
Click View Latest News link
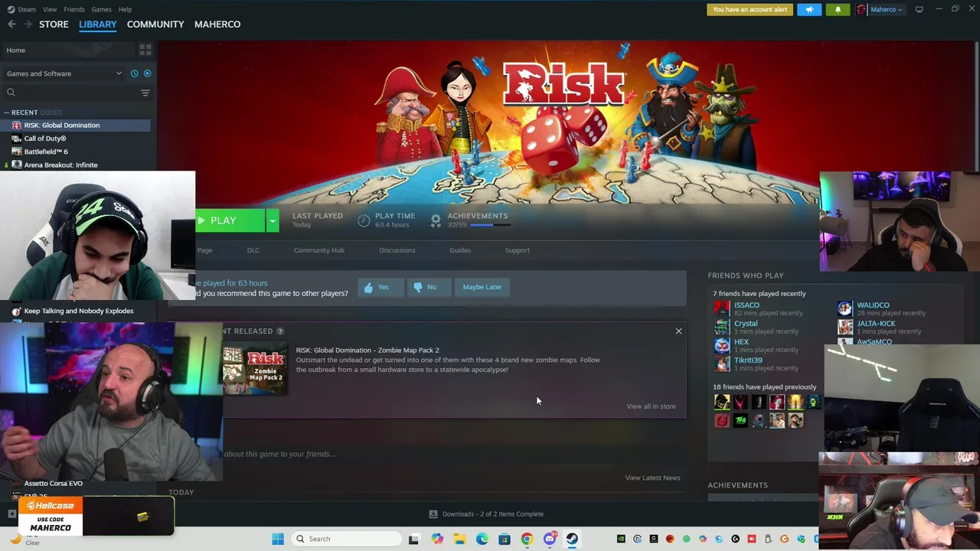tap(652, 478)
